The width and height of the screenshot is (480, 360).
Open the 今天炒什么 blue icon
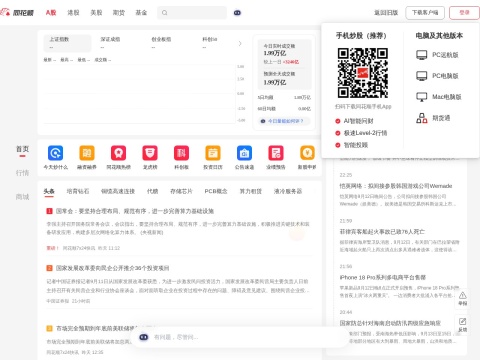(x=55, y=153)
